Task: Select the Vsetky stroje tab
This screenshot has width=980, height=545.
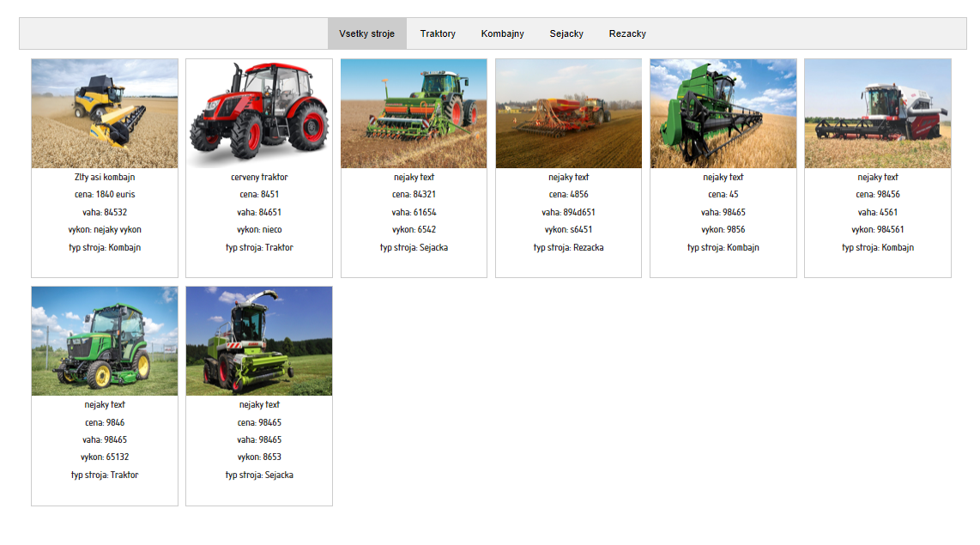Action: click(367, 33)
